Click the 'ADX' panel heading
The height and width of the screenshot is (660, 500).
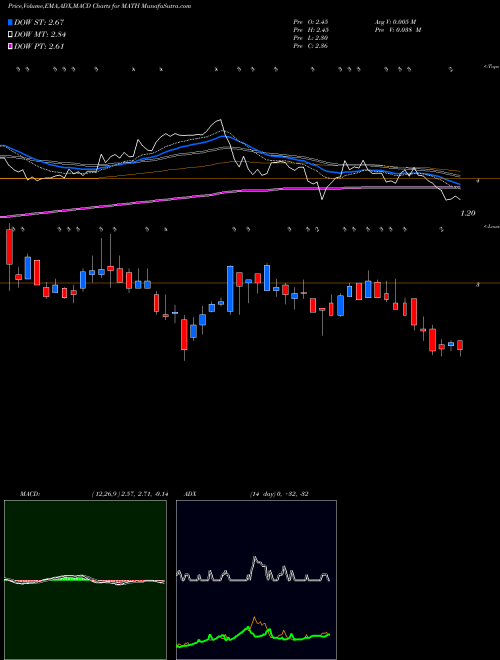pyautogui.click(x=190, y=494)
